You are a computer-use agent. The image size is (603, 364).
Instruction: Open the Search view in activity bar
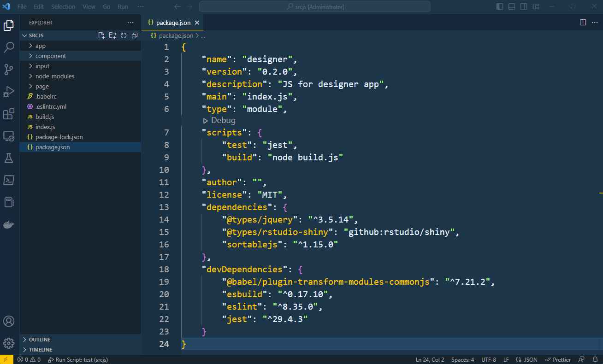[x=9, y=47]
